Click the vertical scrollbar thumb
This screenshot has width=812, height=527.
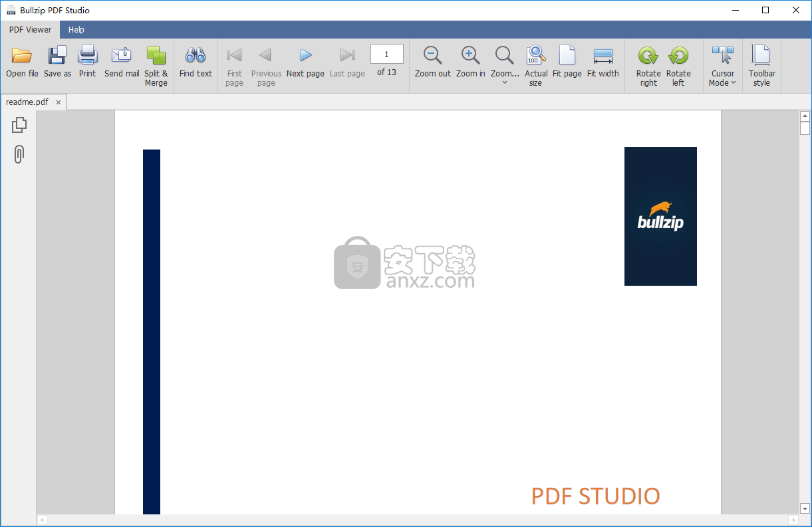click(805, 128)
